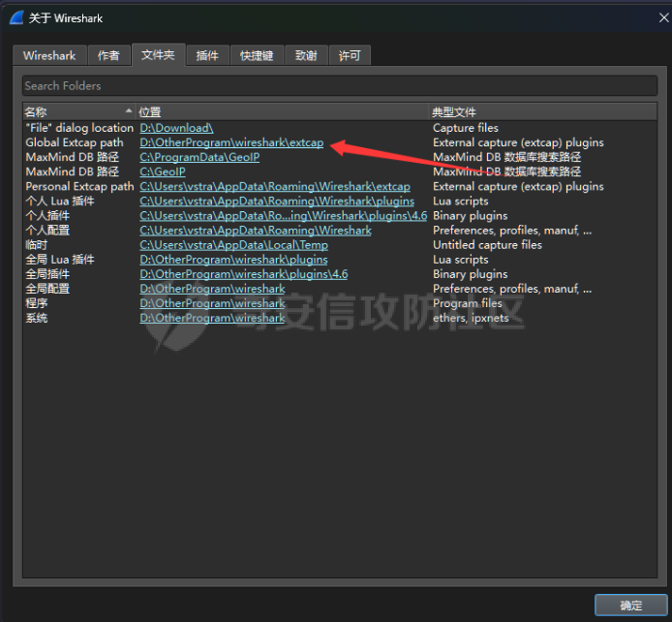Open the C:\ProgramData\GeoIP link
672x622 pixels.
[x=199, y=157]
